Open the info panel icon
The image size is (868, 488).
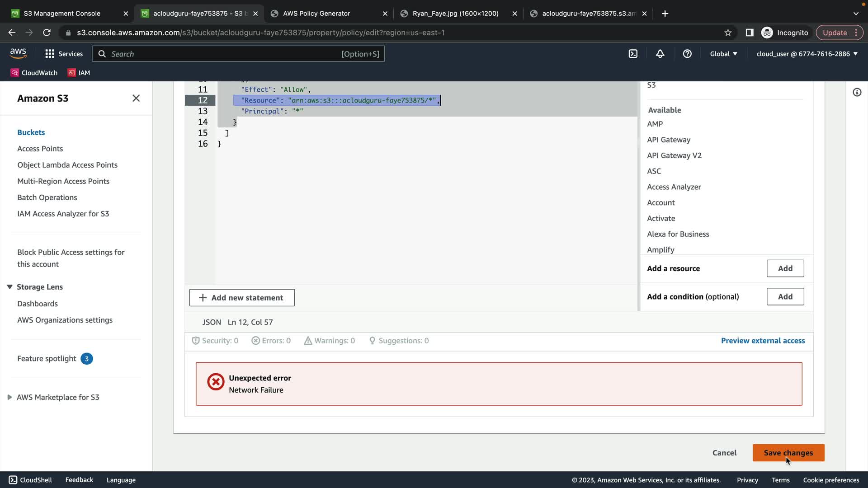tap(857, 92)
